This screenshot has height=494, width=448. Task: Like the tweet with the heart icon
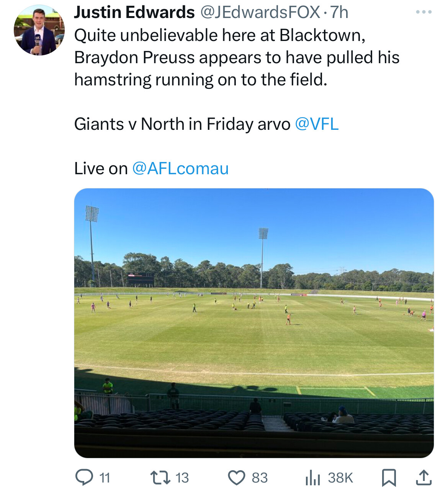click(236, 478)
